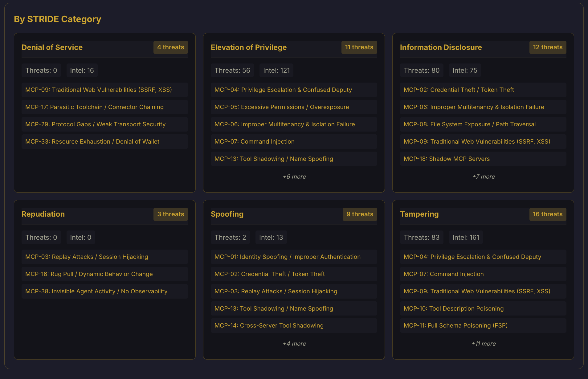The image size is (588, 379).
Task: Click the 4 threats badge
Action: pyautogui.click(x=171, y=47)
